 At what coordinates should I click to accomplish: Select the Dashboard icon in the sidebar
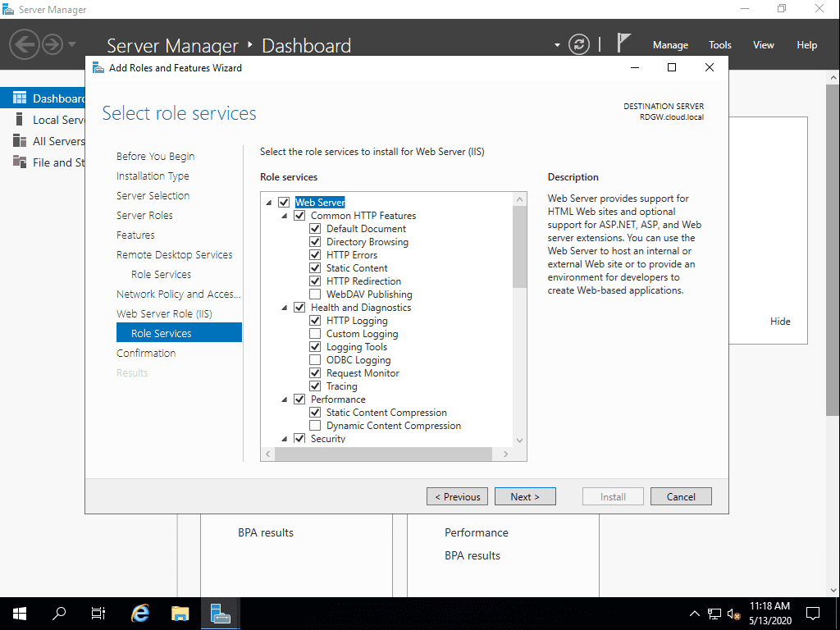(18, 97)
